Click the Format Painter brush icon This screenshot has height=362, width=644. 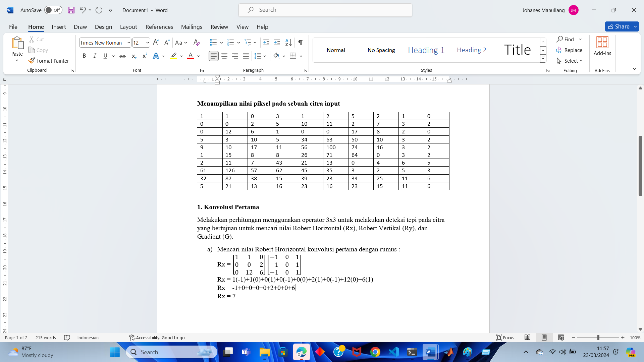pyautogui.click(x=32, y=61)
